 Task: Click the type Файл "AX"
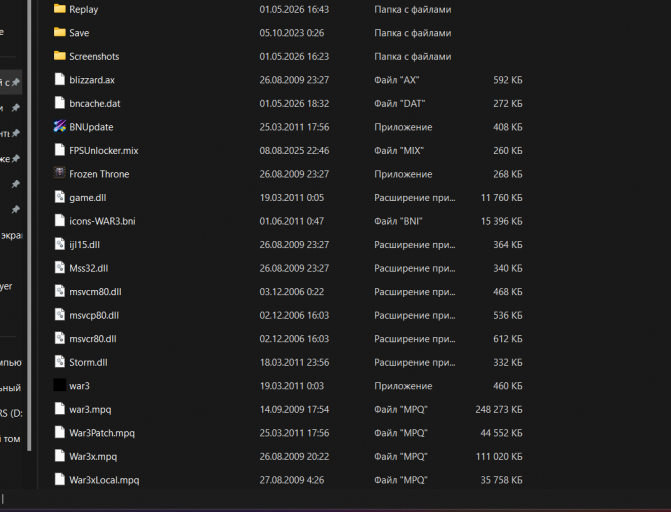point(397,80)
